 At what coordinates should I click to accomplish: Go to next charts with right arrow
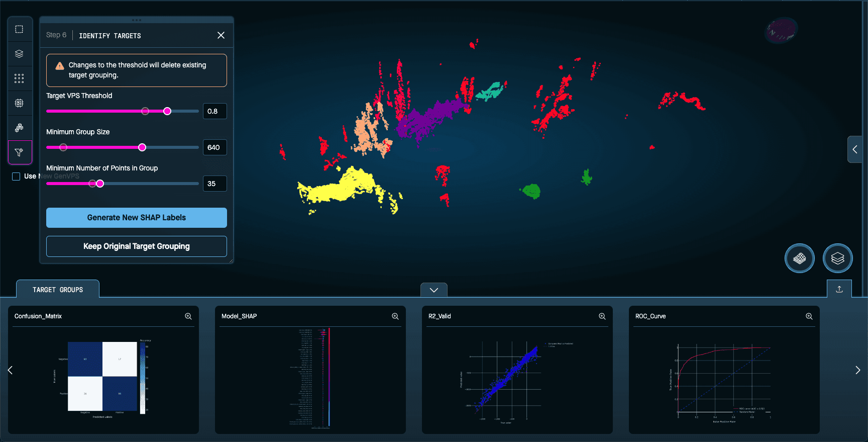tap(858, 370)
